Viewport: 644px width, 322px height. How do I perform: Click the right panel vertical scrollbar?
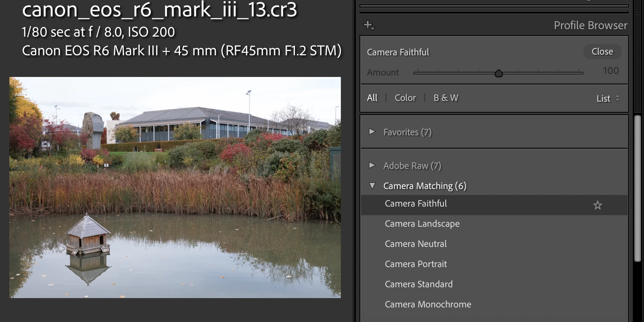tap(638, 189)
